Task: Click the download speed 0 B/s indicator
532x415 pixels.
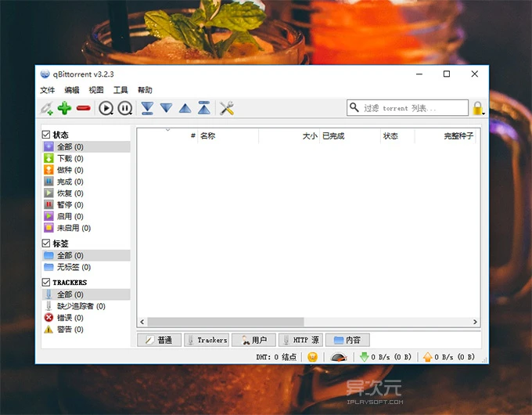Action: click(386, 357)
